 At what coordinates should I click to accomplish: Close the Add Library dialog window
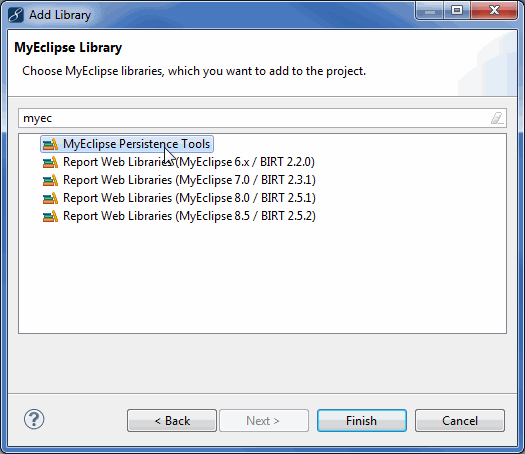pyautogui.click(x=494, y=11)
